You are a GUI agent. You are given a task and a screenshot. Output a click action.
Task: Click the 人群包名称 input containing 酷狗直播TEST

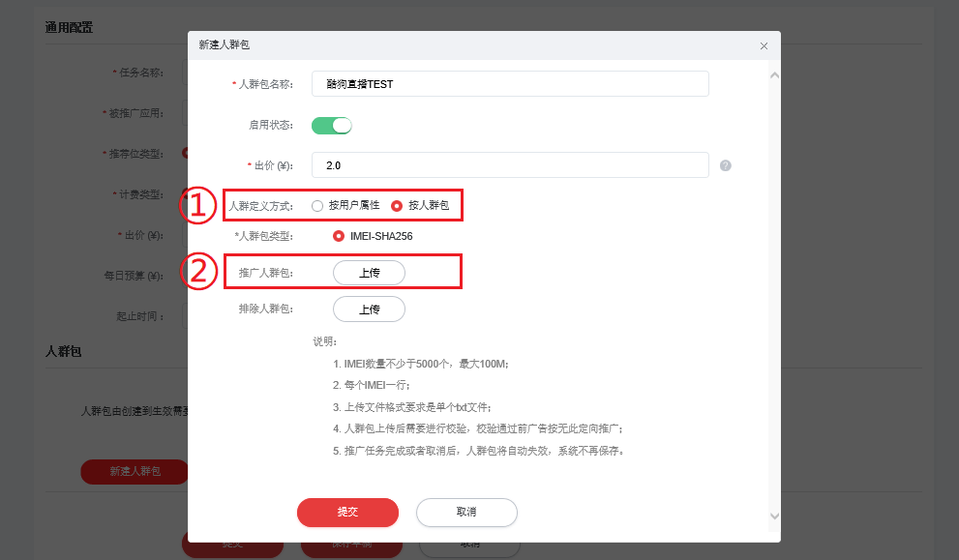tap(510, 84)
